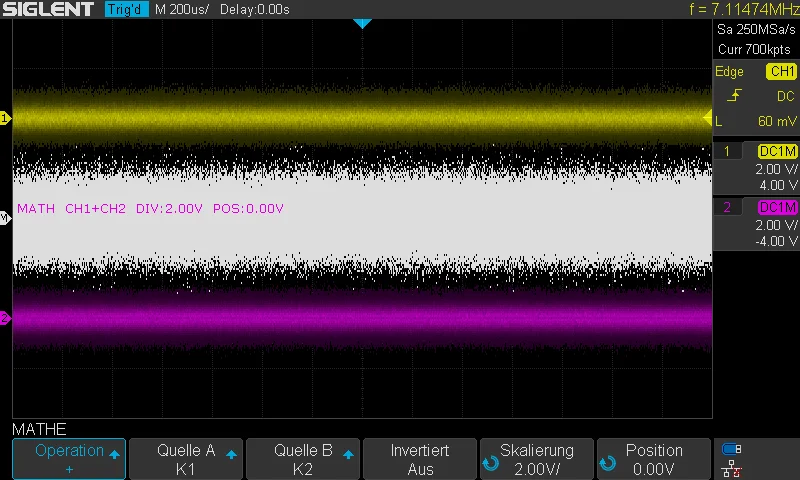Click the network connection status icon
The width and height of the screenshot is (800, 480).
[732, 467]
